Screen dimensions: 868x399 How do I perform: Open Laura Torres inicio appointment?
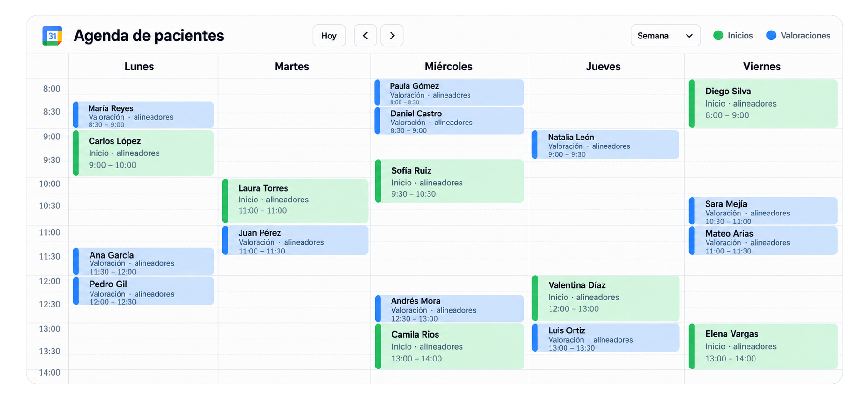click(295, 201)
